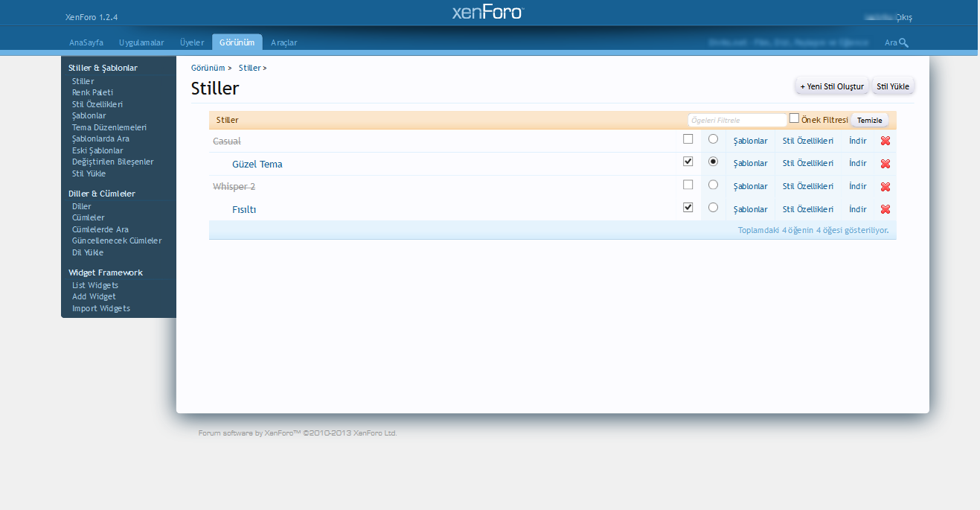Screen dimensions: 980x510
Task: Set Fısıltı as default via radio button
Action: point(713,208)
